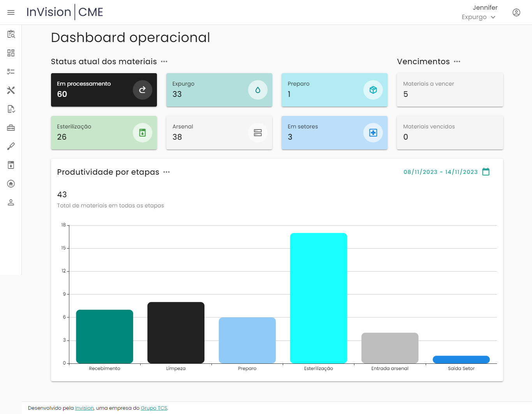Open the user account avatar icon
Screen dimensions: 532x414
tap(516, 12)
